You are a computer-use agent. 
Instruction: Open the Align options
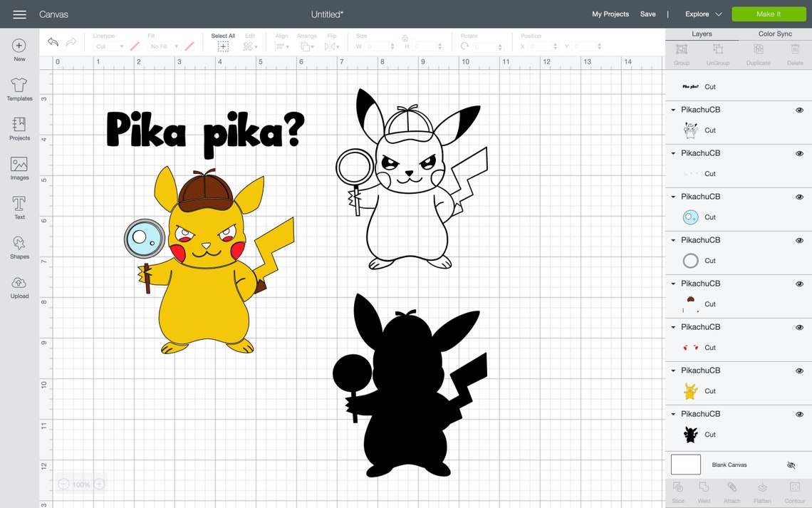(x=282, y=46)
